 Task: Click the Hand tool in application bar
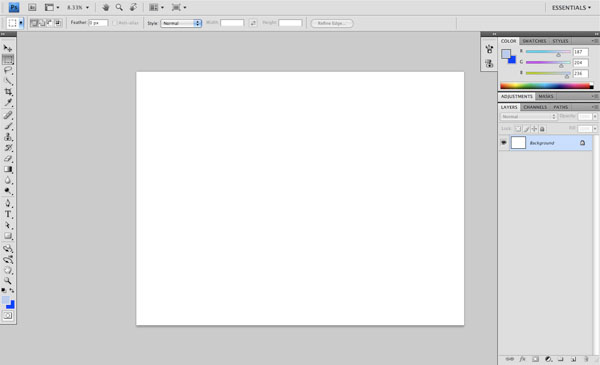coord(105,7)
